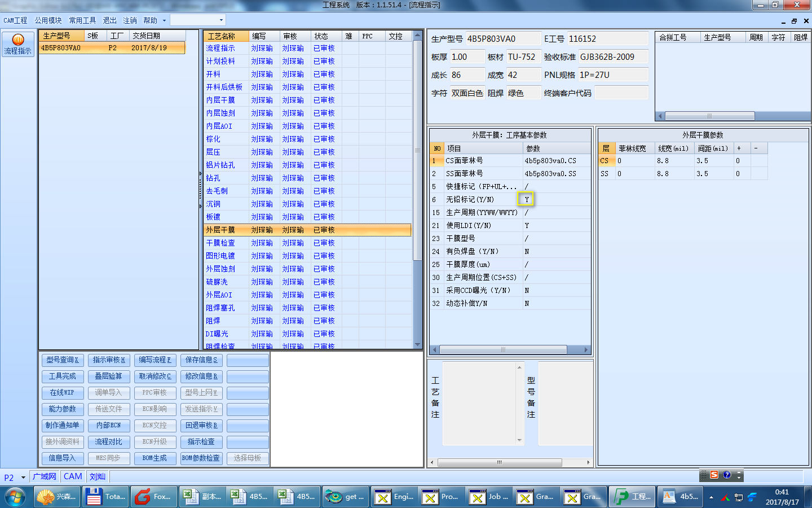Click the CS layer row in 外层干膜参数
The image size is (812, 508).
tap(682, 161)
